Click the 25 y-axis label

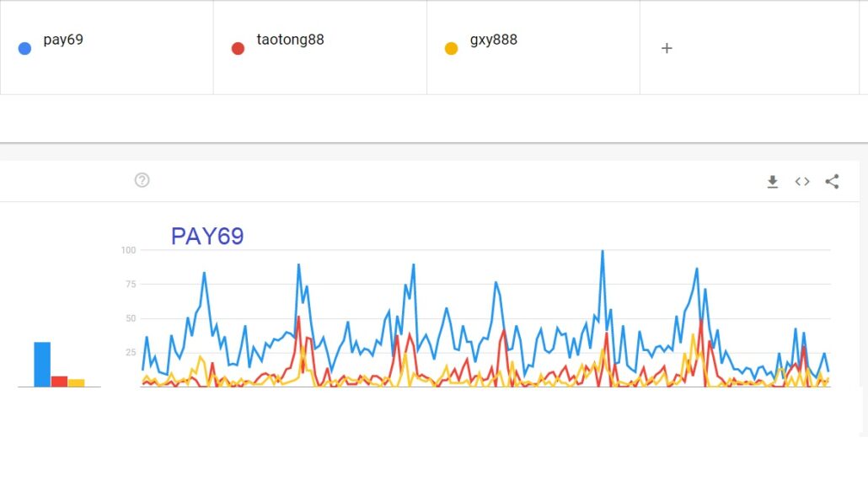coord(131,352)
